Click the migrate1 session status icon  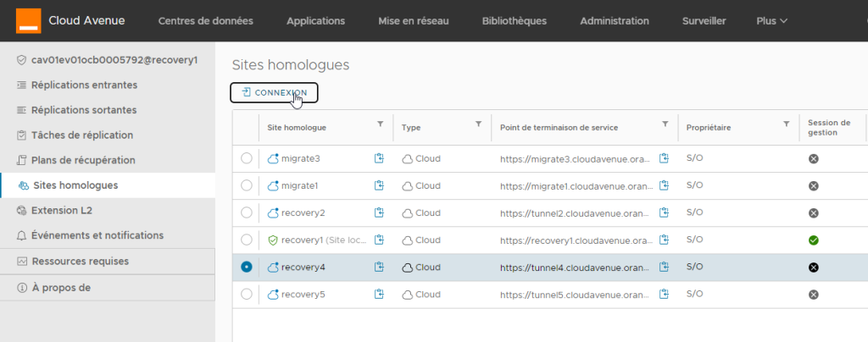(813, 185)
